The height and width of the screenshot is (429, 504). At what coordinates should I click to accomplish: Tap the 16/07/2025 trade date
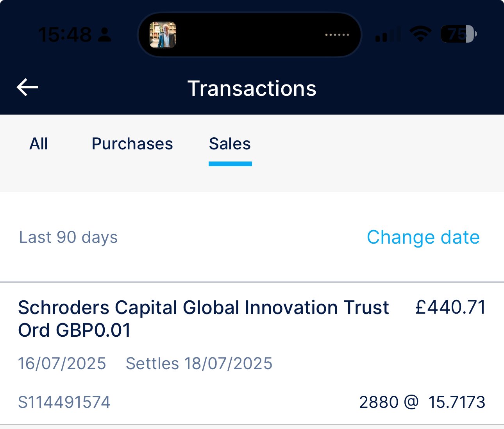62,364
